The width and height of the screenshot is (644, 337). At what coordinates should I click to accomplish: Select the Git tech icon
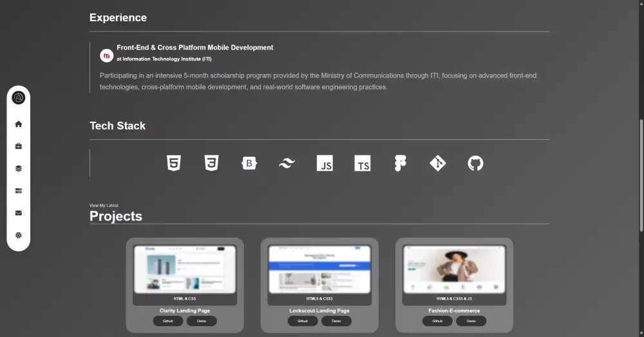pos(438,163)
